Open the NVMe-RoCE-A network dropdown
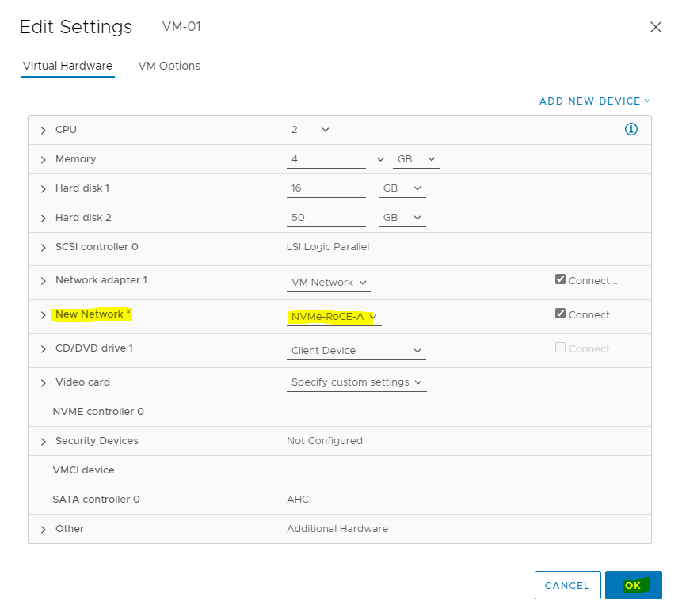This screenshot has height=616, width=678. click(x=333, y=317)
